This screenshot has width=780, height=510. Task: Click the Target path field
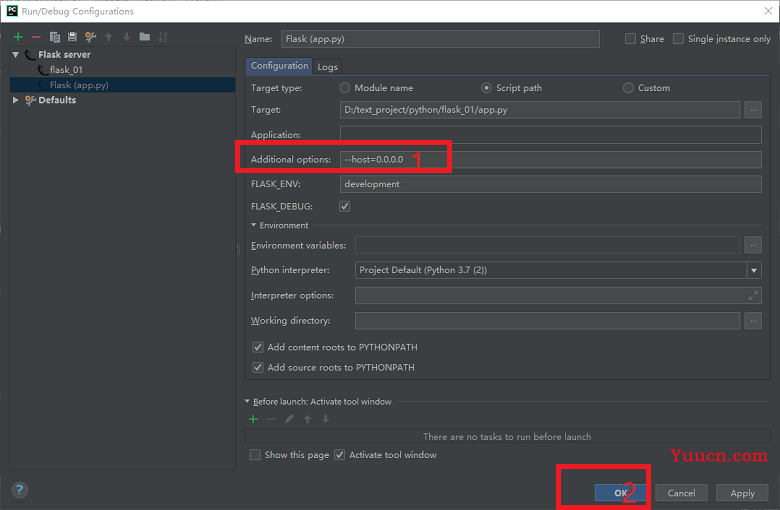(x=540, y=110)
